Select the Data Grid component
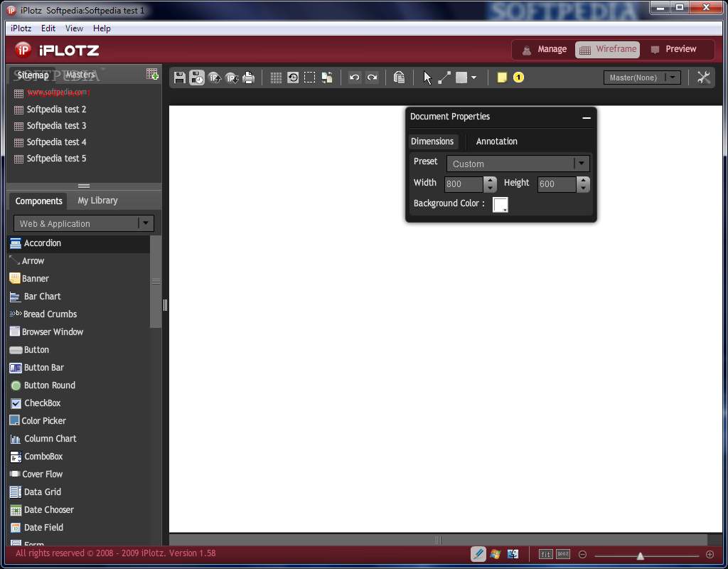This screenshot has height=569, width=728. pos(78,492)
